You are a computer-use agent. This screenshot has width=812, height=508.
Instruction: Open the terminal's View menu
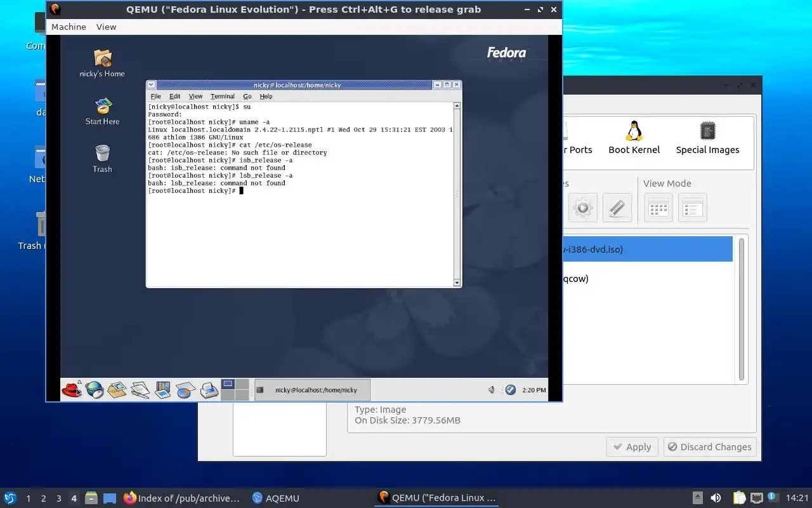tap(195, 97)
